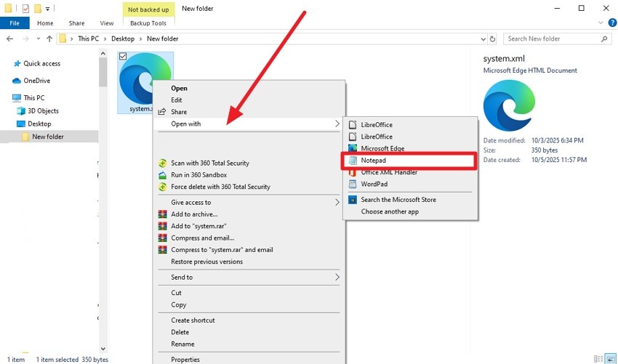The height and width of the screenshot is (364, 618).
Task: Click Add to "system.rar"
Action: point(249,226)
